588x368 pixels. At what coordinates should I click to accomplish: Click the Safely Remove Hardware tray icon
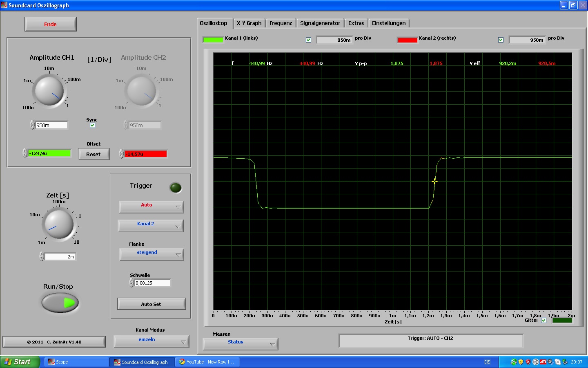point(565,362)
